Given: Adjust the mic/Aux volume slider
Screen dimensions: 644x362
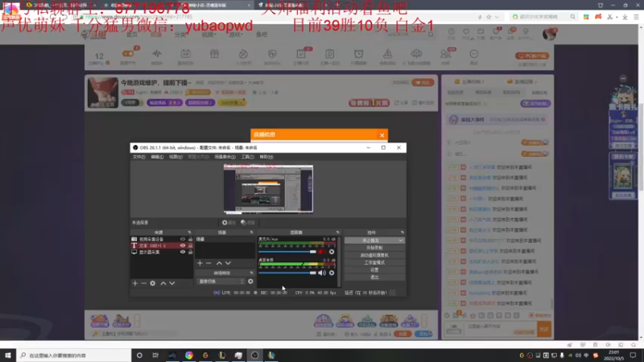Looking at the screenshot, I should [x=287, y=252].
